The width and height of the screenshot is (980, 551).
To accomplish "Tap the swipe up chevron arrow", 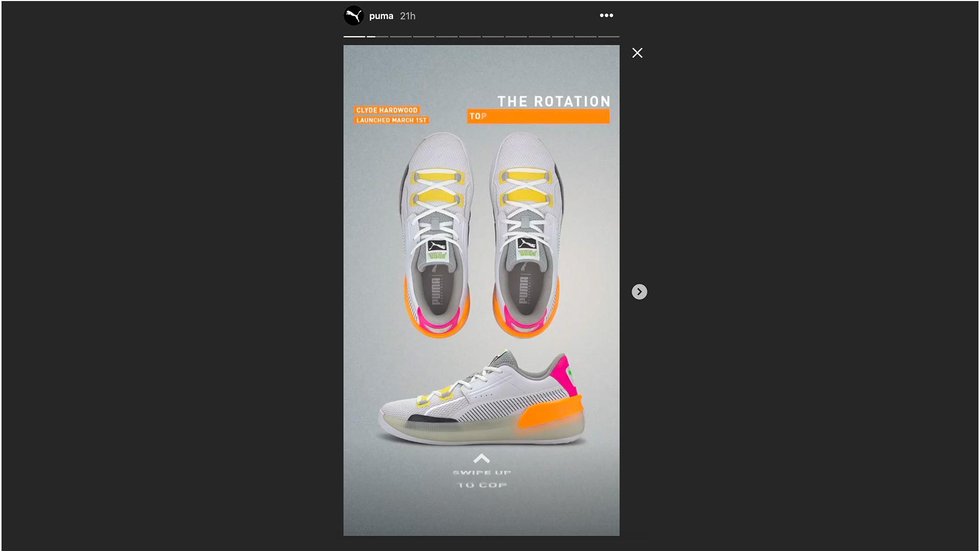I will (x=481, y=458).
